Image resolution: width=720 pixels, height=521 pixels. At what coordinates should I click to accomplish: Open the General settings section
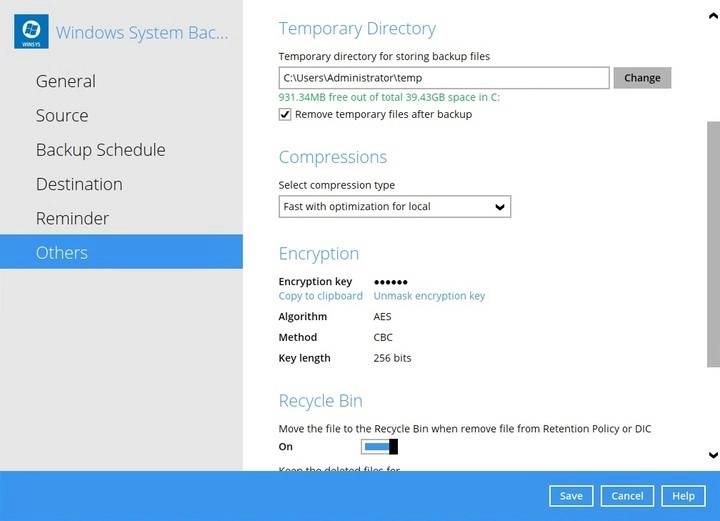pyautogui.click(x=66, y=82)
